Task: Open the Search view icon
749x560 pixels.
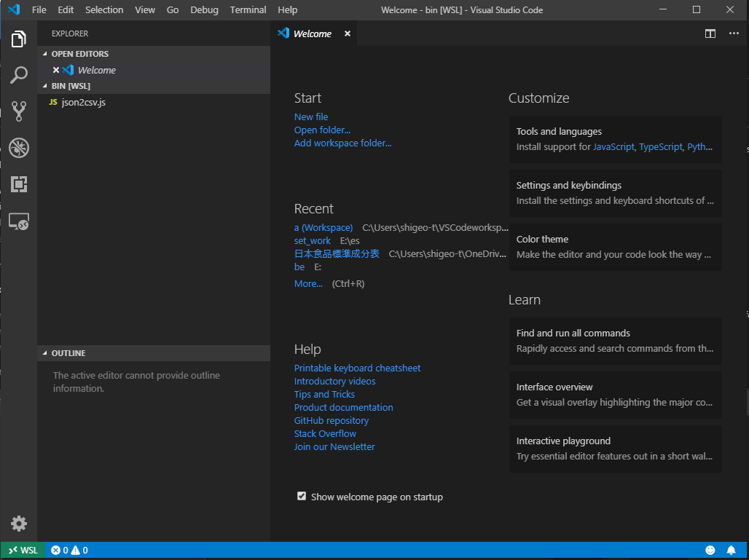Action: point(19,75)
